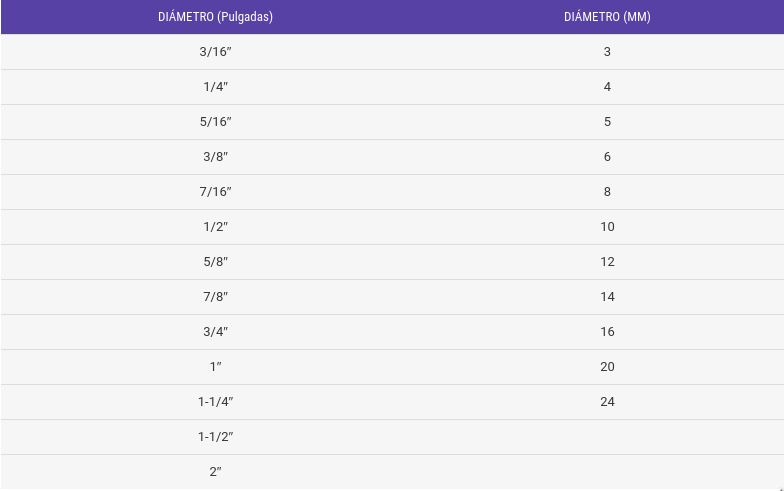
Task: Select the 1-1/4″ diameter cell
Action: [x=215, y=402]
